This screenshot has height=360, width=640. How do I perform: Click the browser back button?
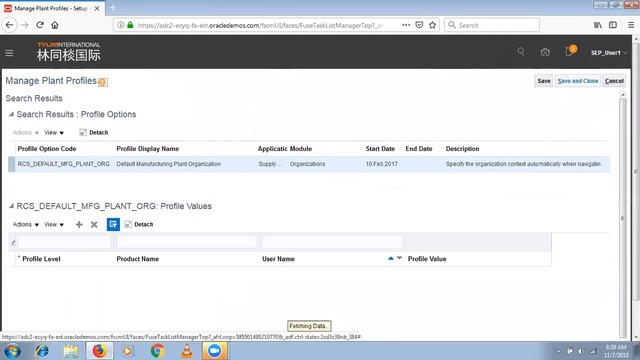[x=9, y=25]
